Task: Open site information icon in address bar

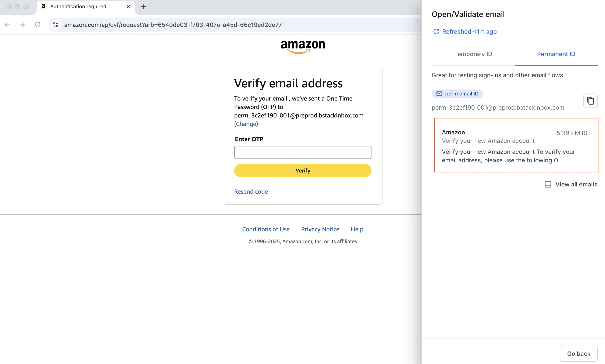Action: (x=56, y=25)
